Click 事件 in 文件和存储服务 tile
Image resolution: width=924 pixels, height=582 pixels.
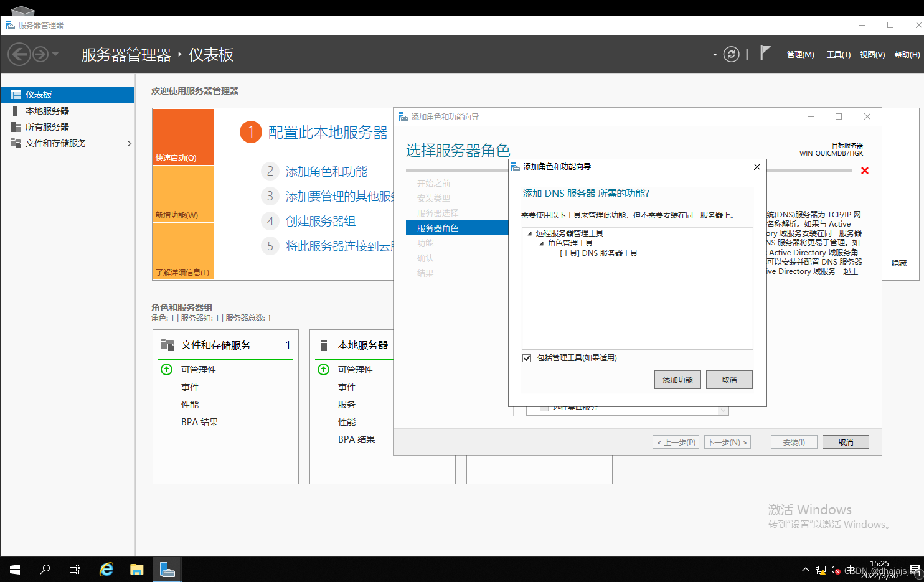tap(190, 387)
